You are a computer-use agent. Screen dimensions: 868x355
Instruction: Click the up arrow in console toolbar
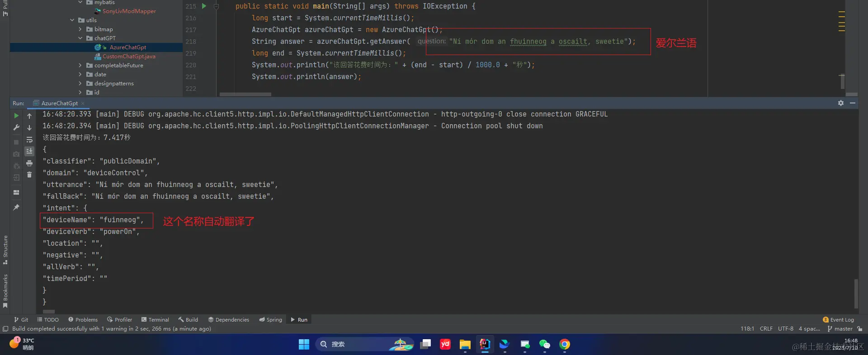pyautogui.click(x=29, y=116)
